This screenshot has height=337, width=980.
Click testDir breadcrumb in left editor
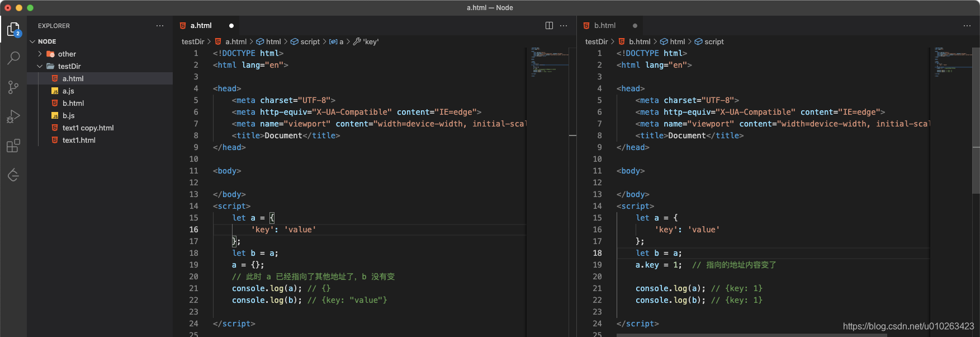click(193, 41)
